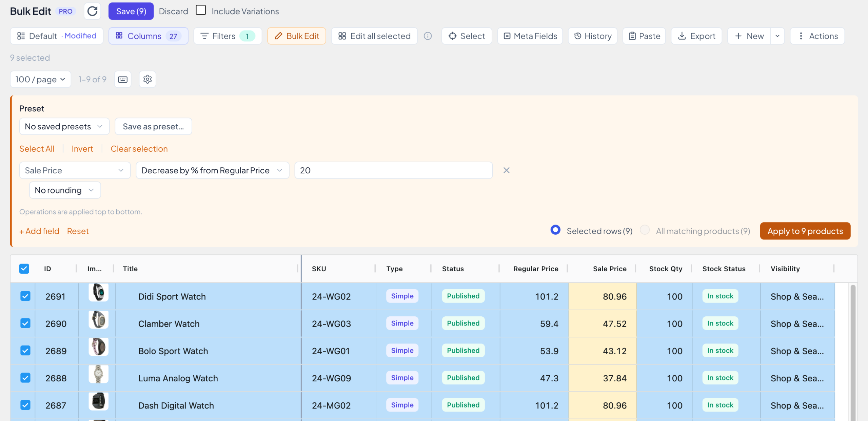
Task: Open the Default Modified view selector
Action: [x=57, y=36]
